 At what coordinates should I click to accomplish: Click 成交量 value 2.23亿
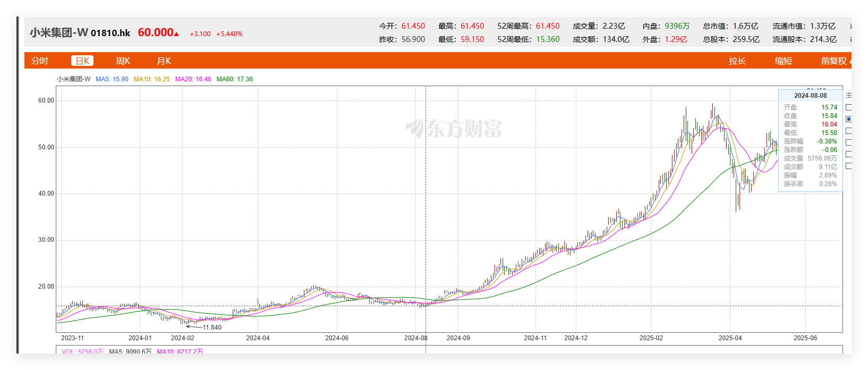coord(614,26)
